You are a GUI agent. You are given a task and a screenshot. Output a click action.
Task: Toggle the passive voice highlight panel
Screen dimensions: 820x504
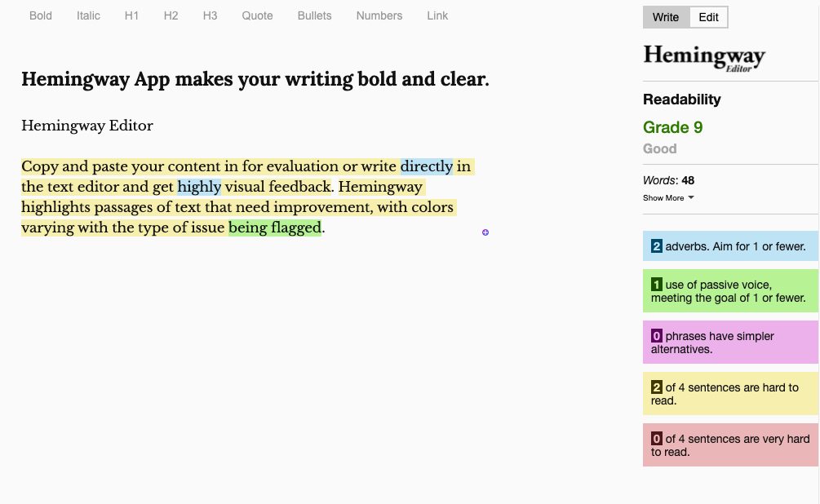729,291
